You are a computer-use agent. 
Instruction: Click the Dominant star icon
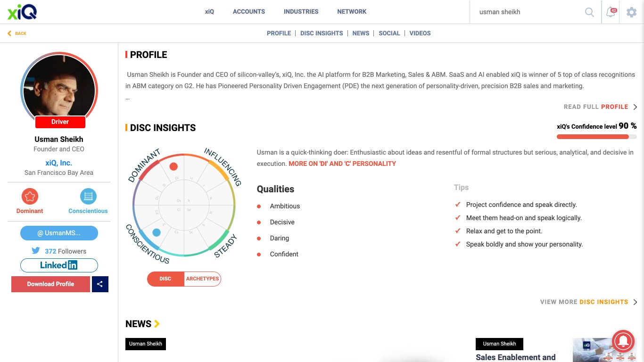tap(30, 197)
